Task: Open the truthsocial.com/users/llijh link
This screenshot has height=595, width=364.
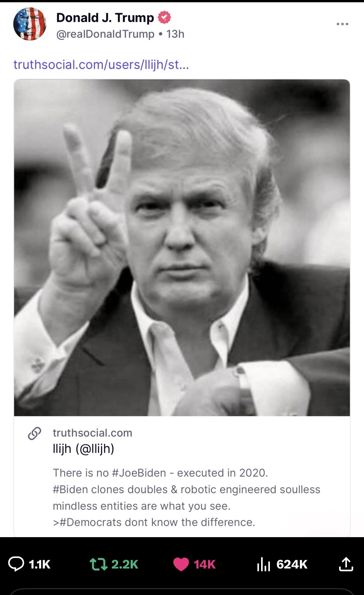Action: tap(101, 65)
